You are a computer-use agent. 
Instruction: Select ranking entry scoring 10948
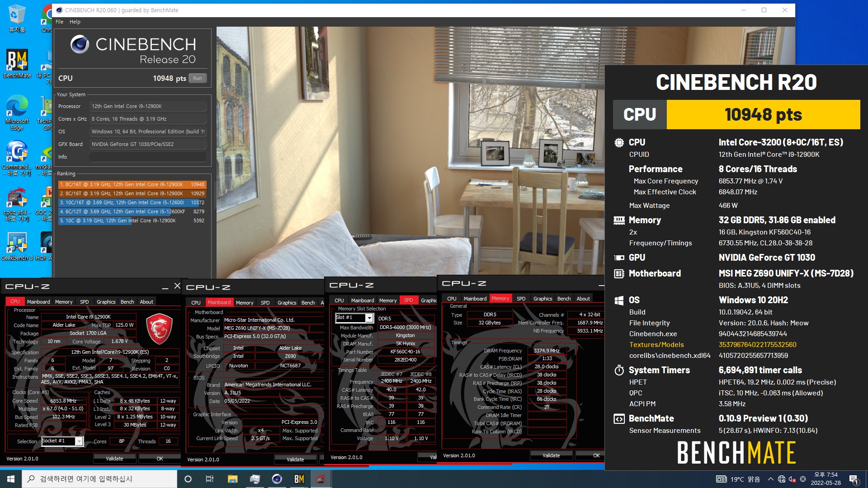pos(132,184)
